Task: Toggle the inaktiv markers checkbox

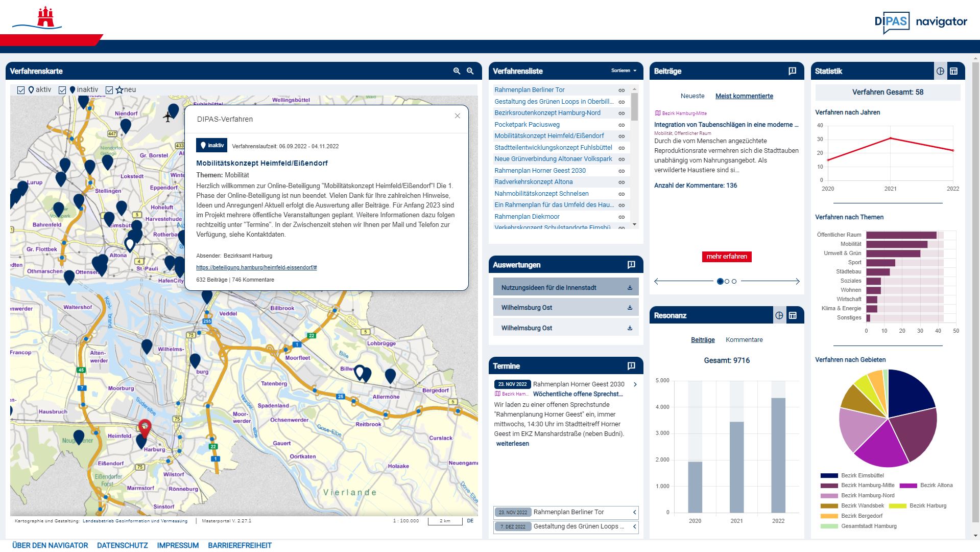Action: coord(62,90)
